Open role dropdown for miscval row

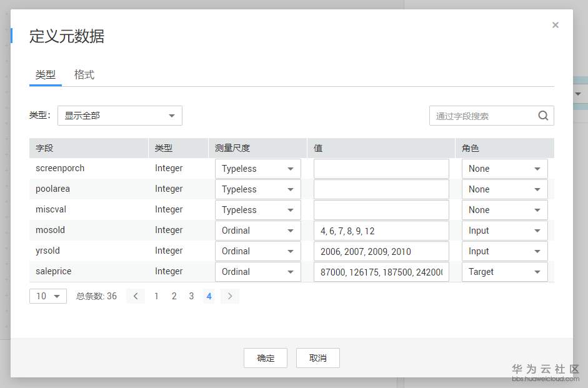(504, 210)
